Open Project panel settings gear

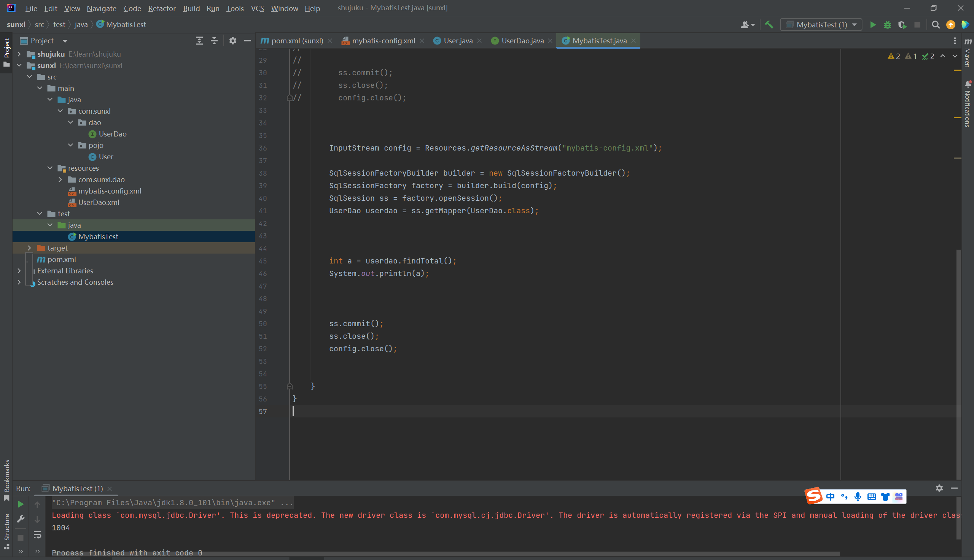232,41
